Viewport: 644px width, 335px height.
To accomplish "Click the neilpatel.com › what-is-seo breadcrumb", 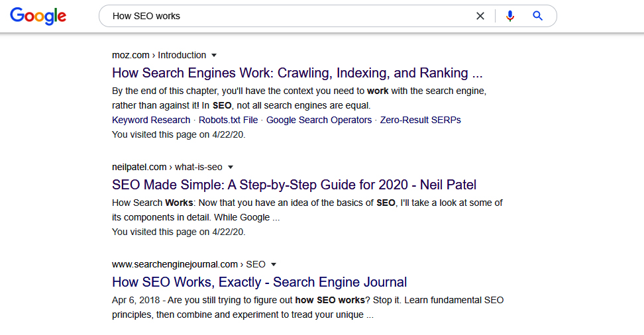I will pyautogui.click(x=167, y=167).
